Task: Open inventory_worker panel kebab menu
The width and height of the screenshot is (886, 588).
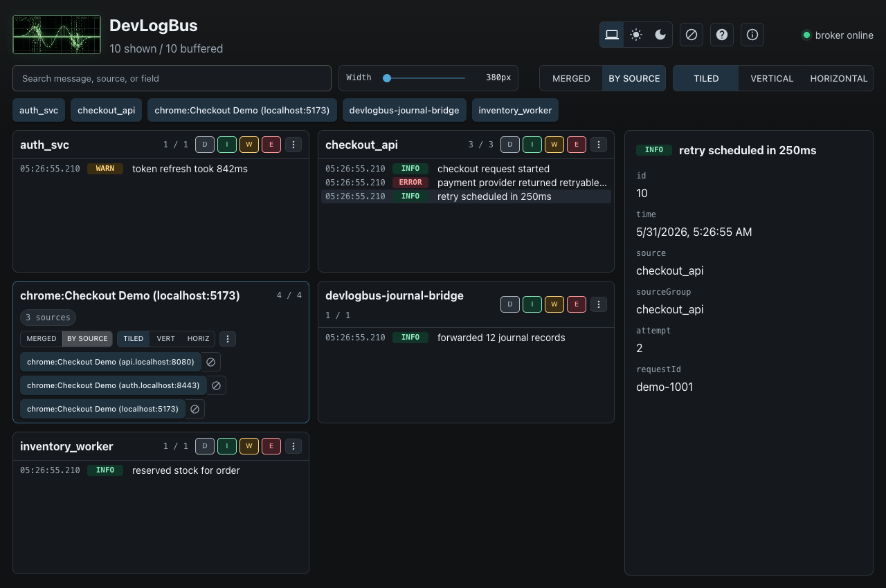Action: click(293, 446)
